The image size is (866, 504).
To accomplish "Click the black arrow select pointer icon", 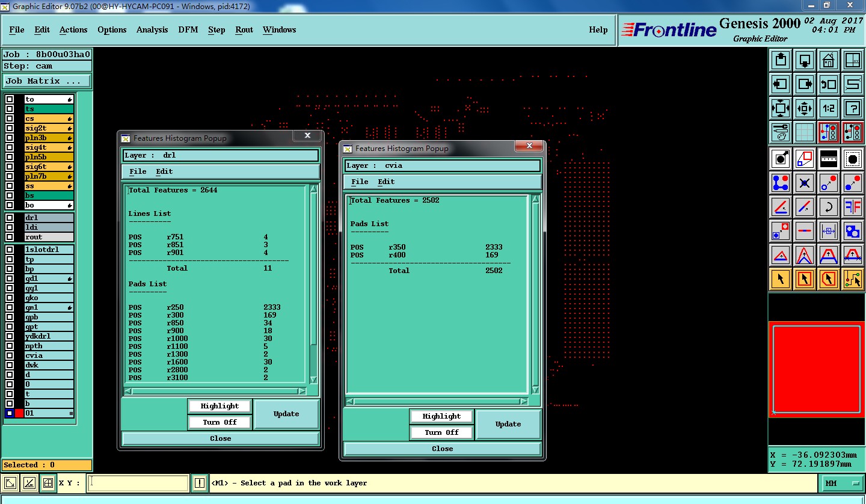I will (780, 278).
